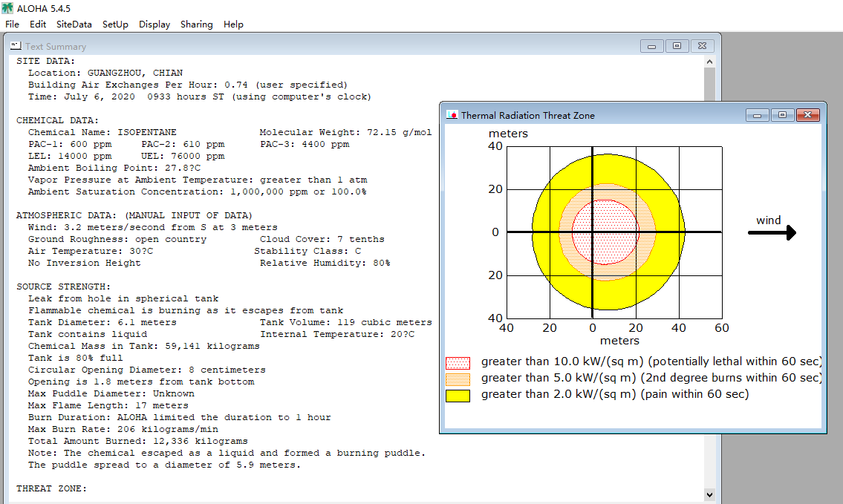
Task: Open the Sharing menu
Action: (x=196, y=24)
